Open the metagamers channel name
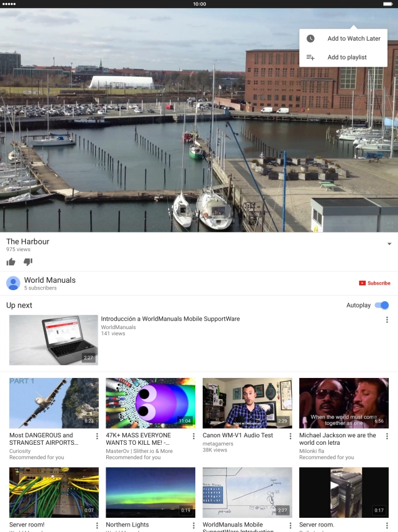Image resolution: width=398 pixels, height=532 pixels. point(218,444)
